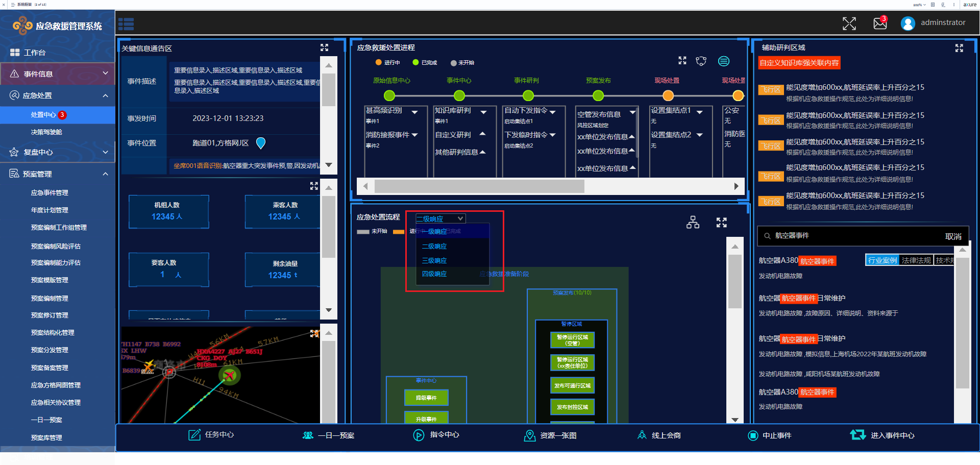
Task: Click the hamburger menu icon in header
Action: pyautogui.click(x=126, y=24)
